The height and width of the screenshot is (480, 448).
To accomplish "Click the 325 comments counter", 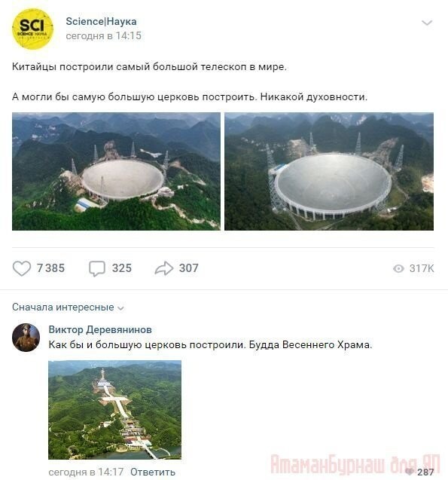I will tap(122, 268).
